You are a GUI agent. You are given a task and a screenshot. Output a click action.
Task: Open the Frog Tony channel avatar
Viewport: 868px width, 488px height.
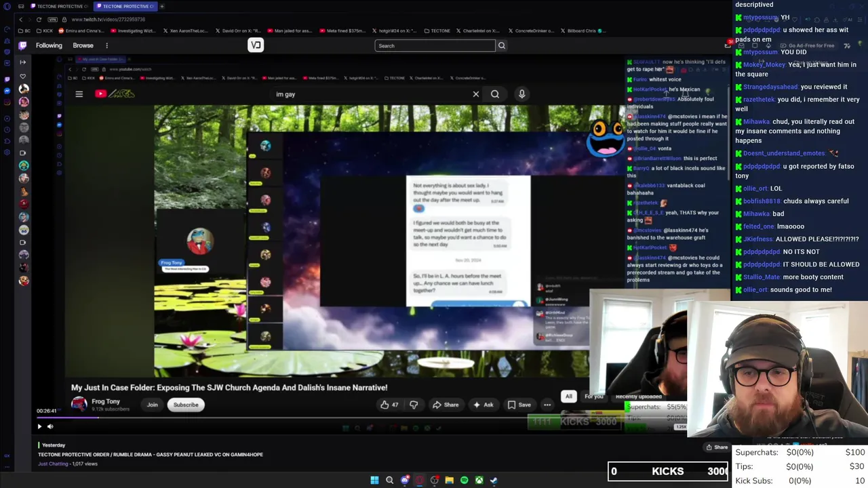(79, 404)
